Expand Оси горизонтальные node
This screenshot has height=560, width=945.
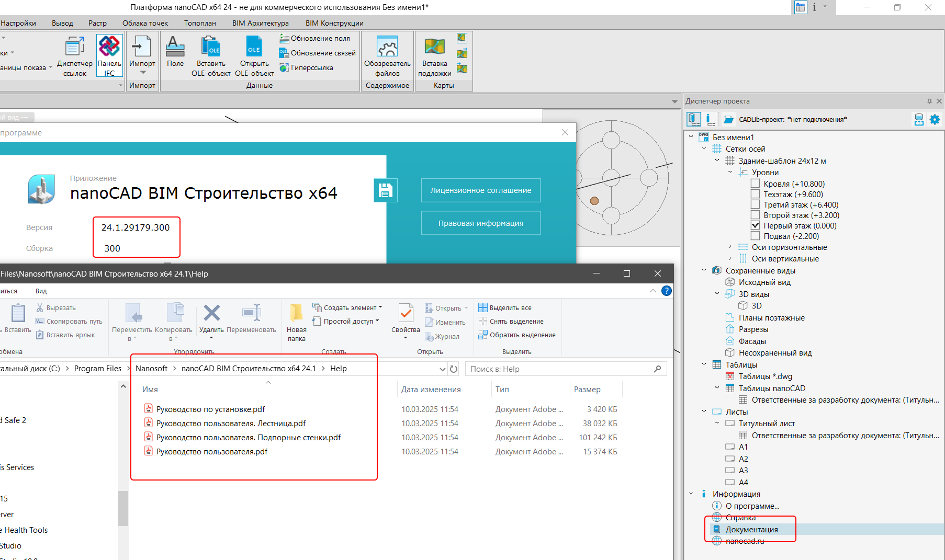(730, 247)
